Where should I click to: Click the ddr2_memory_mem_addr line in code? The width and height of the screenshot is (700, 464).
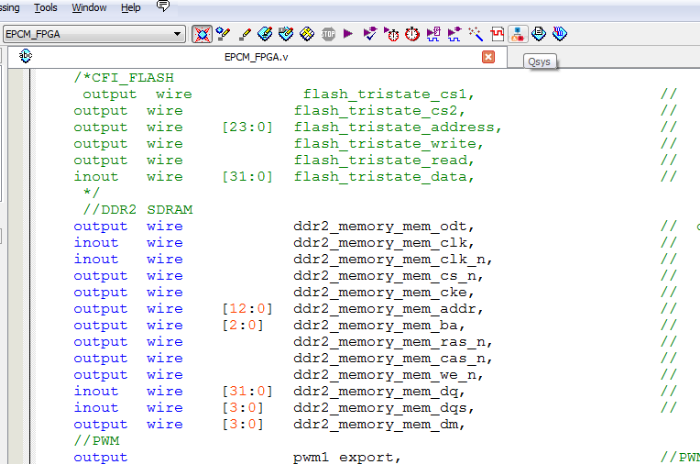click(382, 308)
